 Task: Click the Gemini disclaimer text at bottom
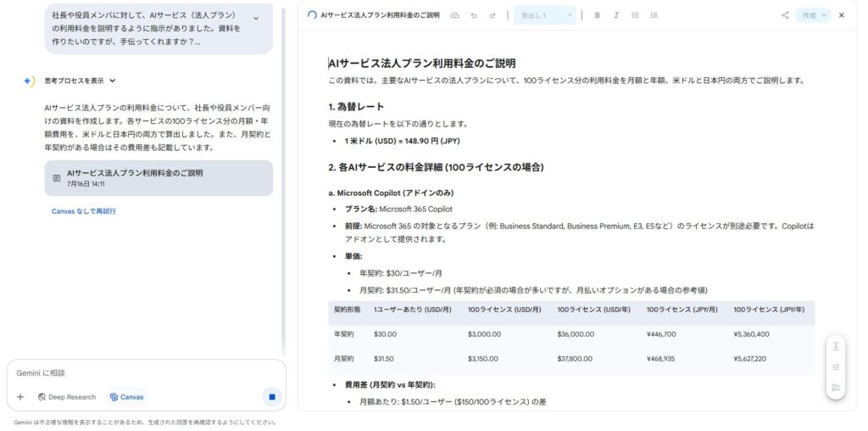pos(145,423)
